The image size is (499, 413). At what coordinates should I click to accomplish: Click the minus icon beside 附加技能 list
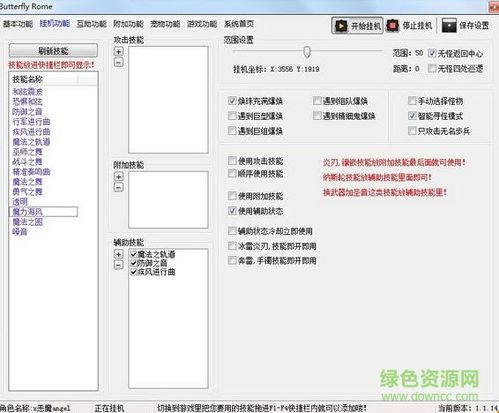click(119, 187)
